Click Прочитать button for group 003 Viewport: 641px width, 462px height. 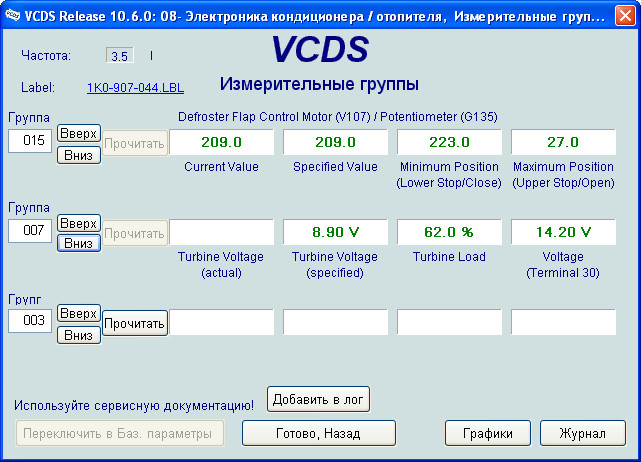click(134, 323)
